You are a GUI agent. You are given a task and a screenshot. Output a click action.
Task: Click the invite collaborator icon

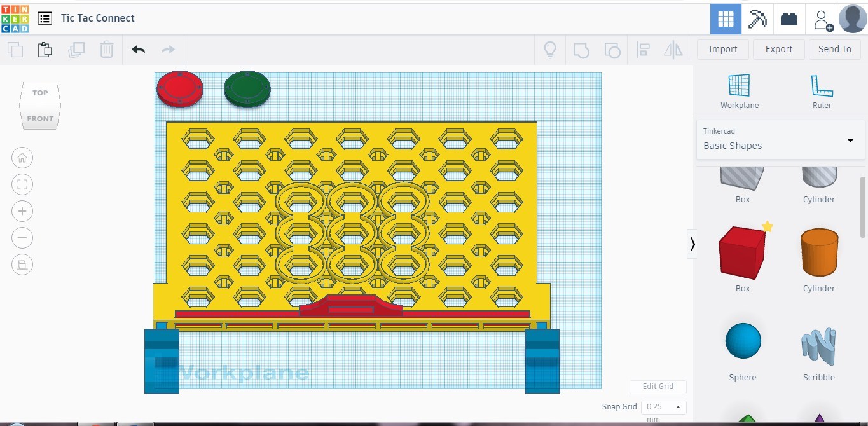point(822,19)
